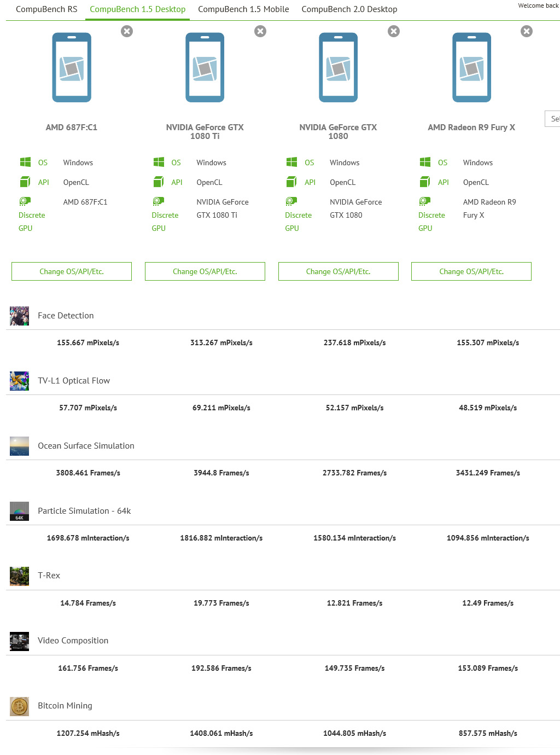This screenshot has width=560, height=755.
Task: Open the CompuBench 1.5 Mobile tab
Action: (243, 9)
